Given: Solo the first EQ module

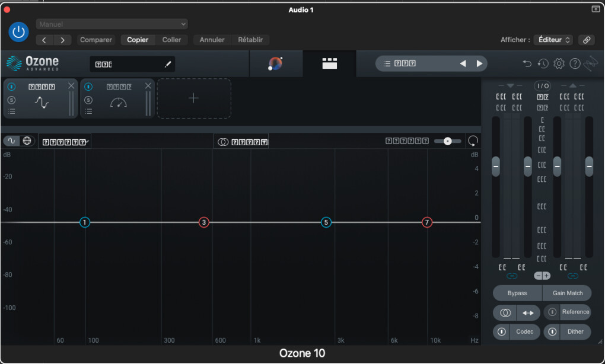Looking at the screenshot, I should point(12,100).
